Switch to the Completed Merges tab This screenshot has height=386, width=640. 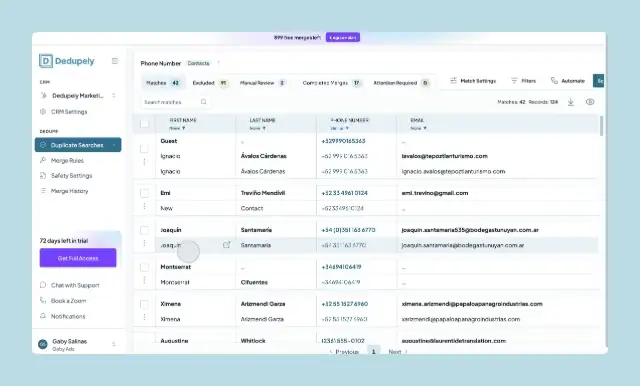[x=331, y=83]
